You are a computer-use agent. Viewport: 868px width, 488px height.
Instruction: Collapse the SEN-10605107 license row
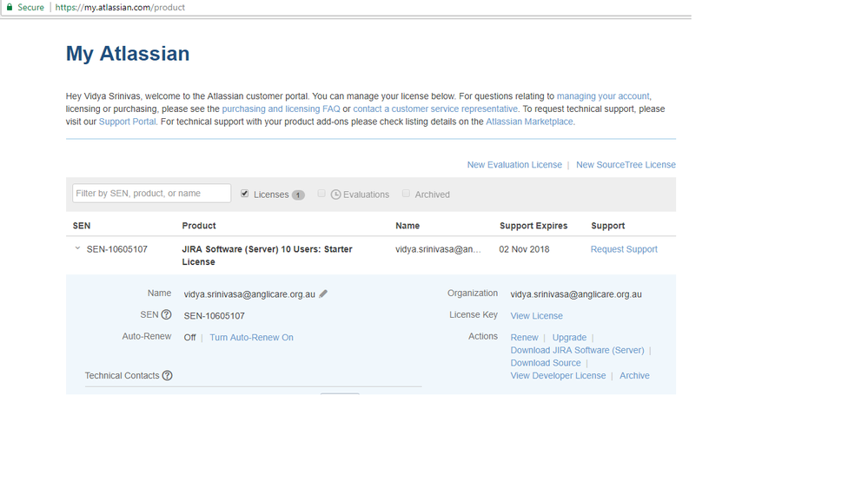(77, 248)
